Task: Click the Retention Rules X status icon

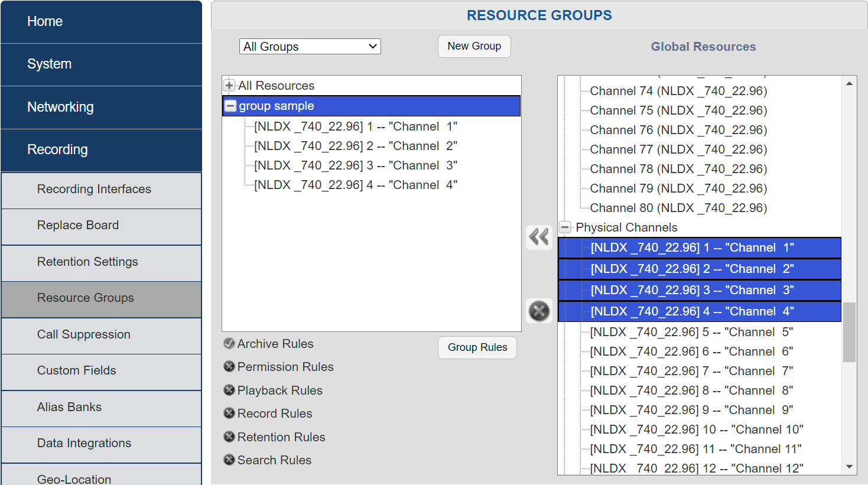Action: pos(229,437)
